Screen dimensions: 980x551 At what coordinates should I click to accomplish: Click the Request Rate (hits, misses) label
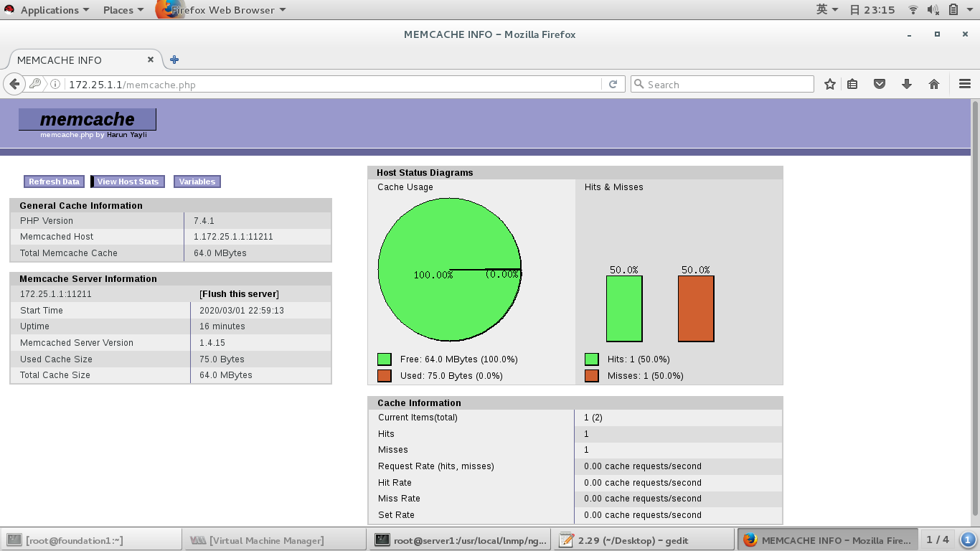coord(436,466)
